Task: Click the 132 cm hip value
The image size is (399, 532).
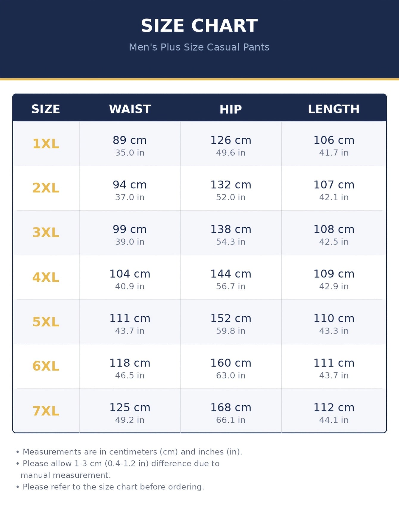Action: pyautogui.click(x=231, y=185)
